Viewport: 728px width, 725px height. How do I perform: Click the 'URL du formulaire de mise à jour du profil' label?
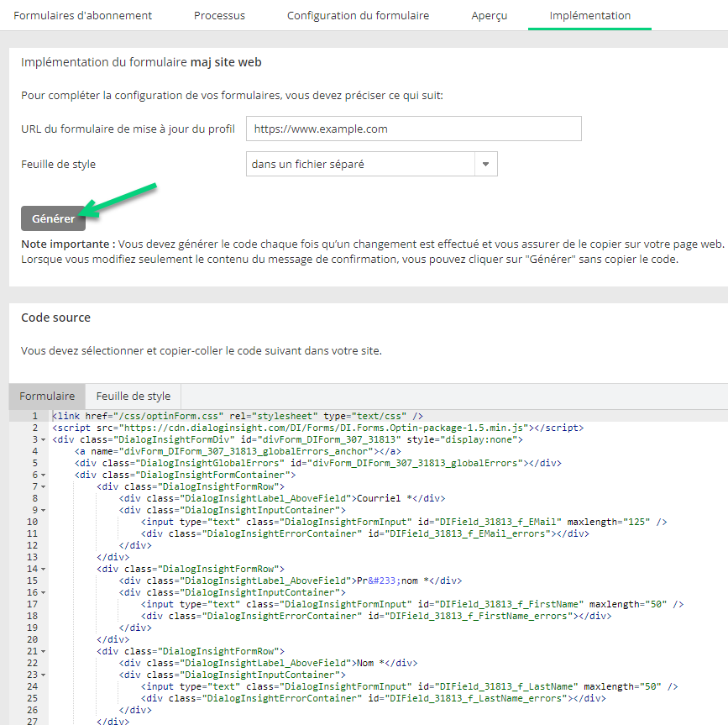coord(128,129)
